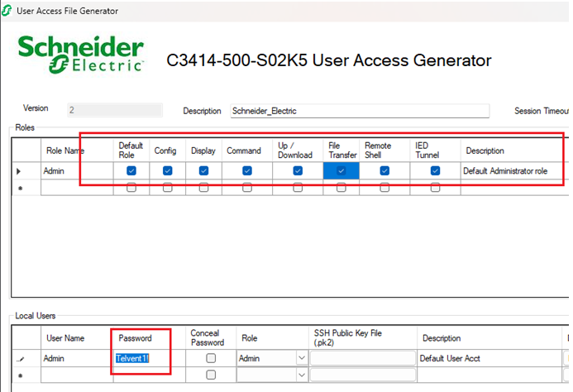This screenshot has height=392, width=573.
Task: Click User Name column header
Action: 77,338
